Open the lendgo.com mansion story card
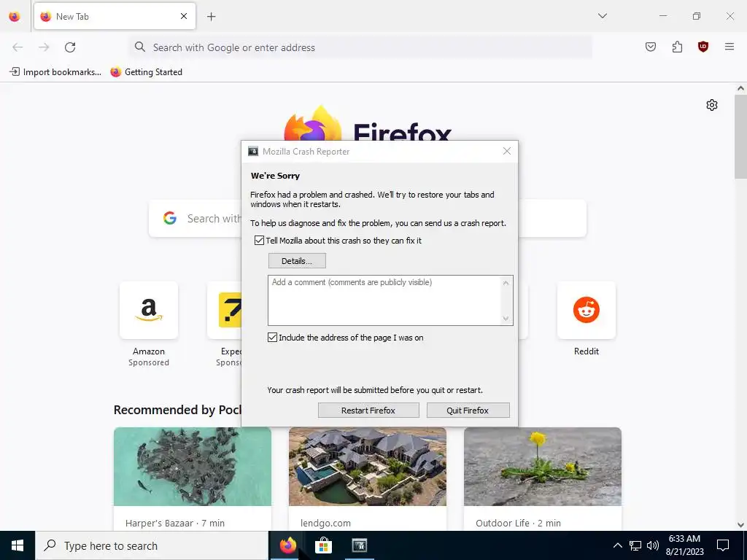 tap(368, 478)
